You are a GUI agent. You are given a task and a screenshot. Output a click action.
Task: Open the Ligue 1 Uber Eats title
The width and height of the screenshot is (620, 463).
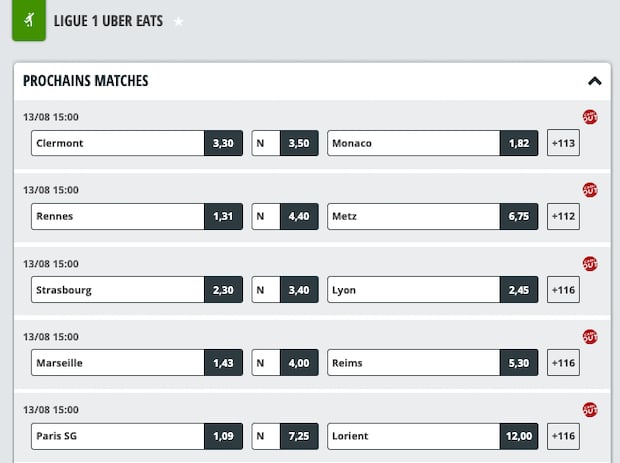point(108,21)
